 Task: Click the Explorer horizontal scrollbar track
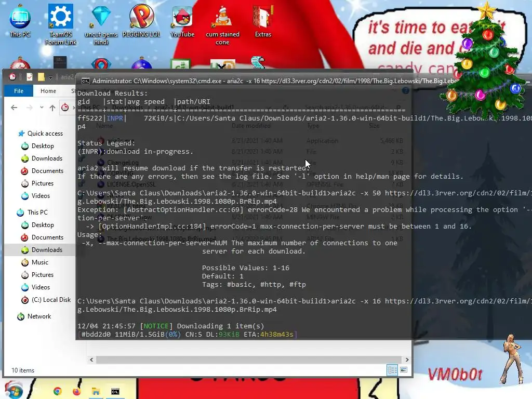tap(249, 360)
